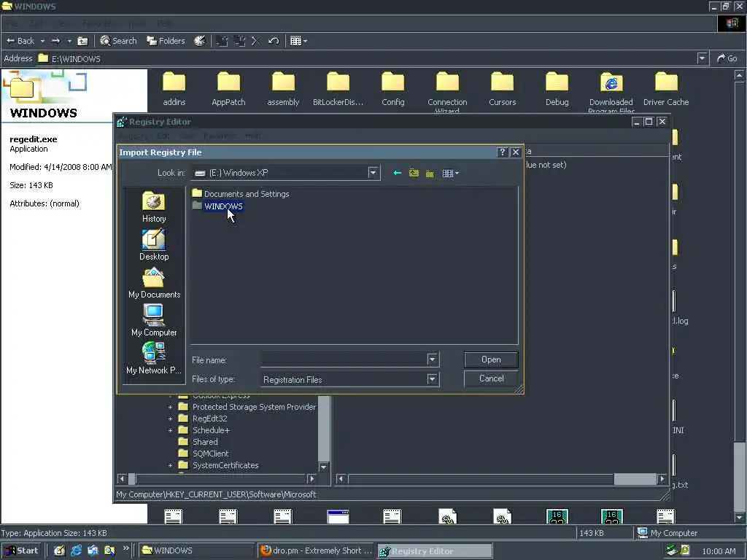Select the BitLockerDis... folder
Screen dimensions: 747x560
pos(338,89)
